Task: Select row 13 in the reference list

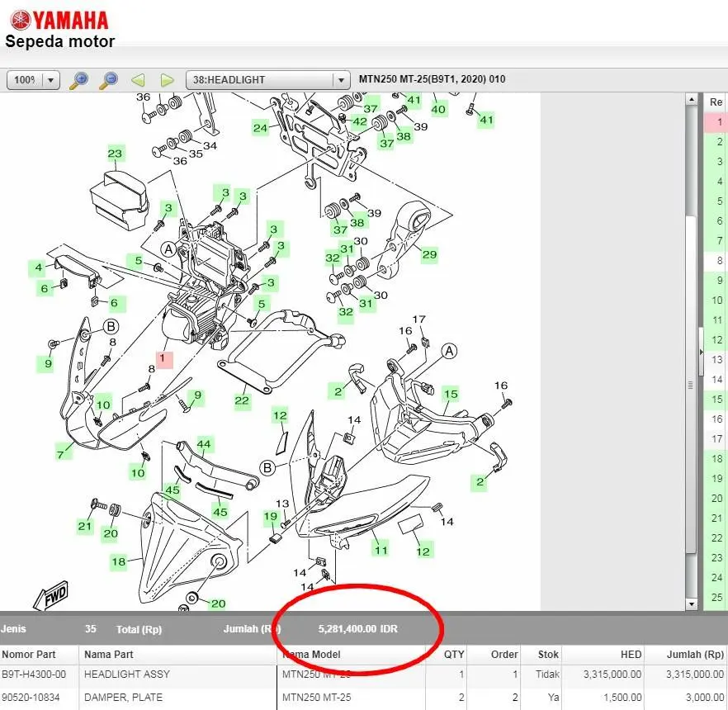Action: pos(716,359)
